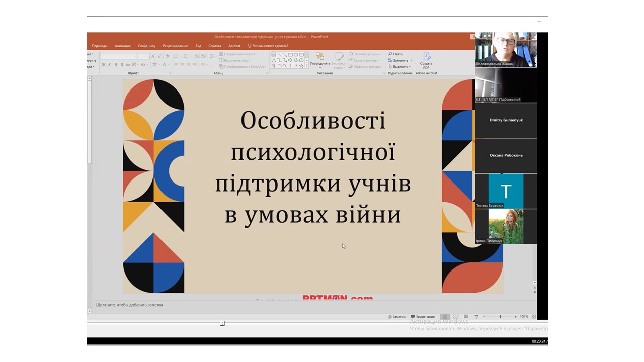Increase font size with larger A icon
The width and height of the screenshot is (644, 362).
tap(153, 56)
